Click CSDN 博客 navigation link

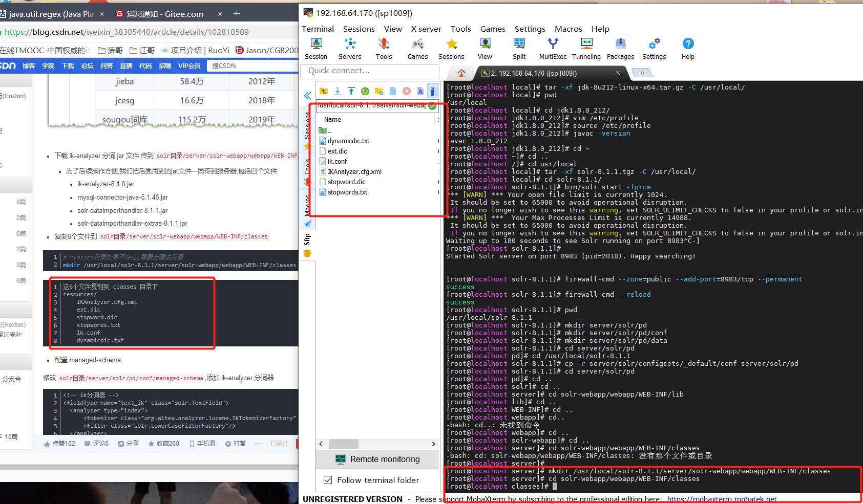pyautogui.click(x=29, y=66)
